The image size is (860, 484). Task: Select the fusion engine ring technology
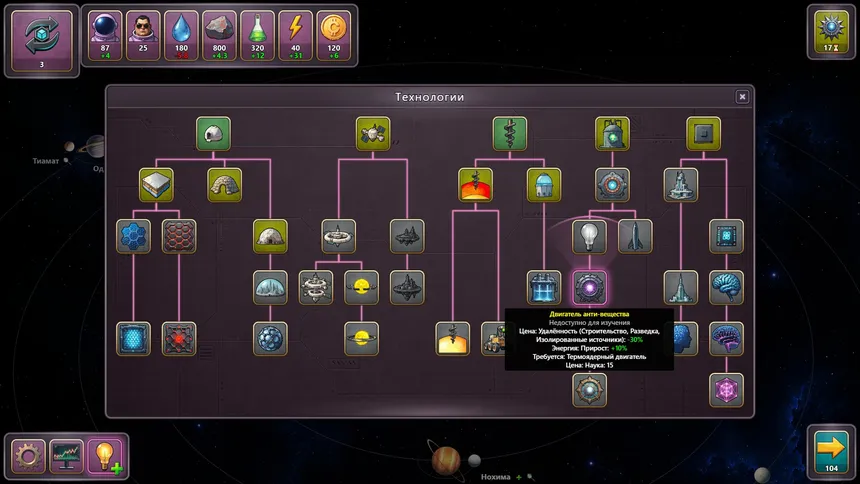(612, 185)
